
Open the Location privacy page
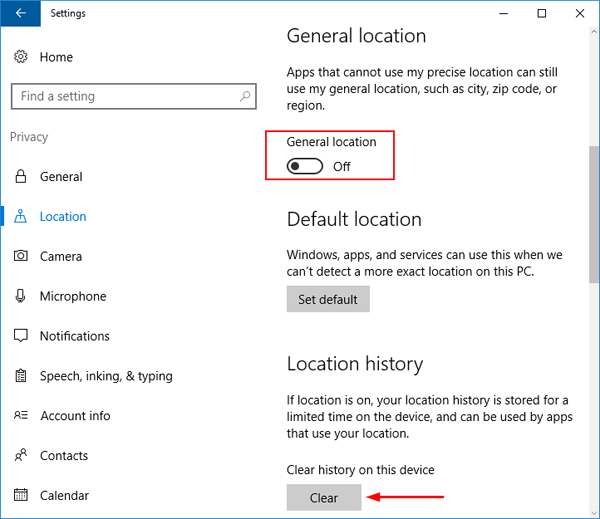[x=63, y=217]
